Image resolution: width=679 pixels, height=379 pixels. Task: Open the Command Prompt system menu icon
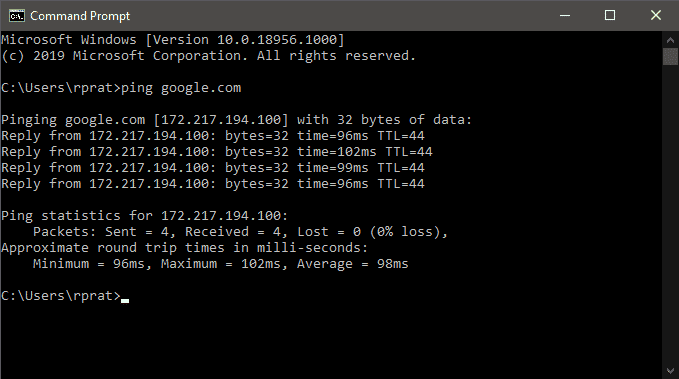pos(16,16)
